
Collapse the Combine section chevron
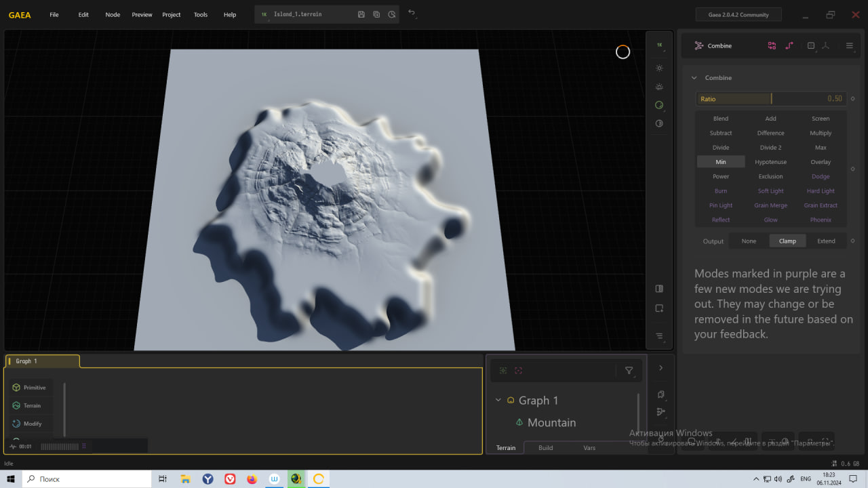pos(694,78)
